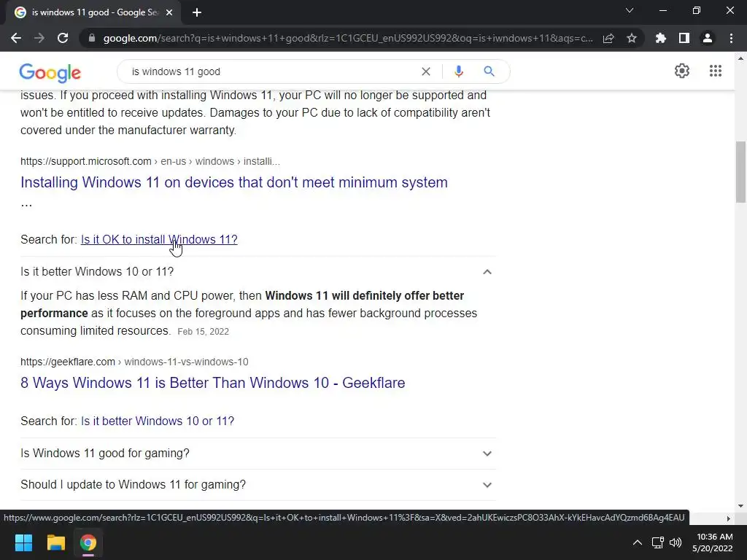Start voice search with the microphone

(x=458, y=71)
